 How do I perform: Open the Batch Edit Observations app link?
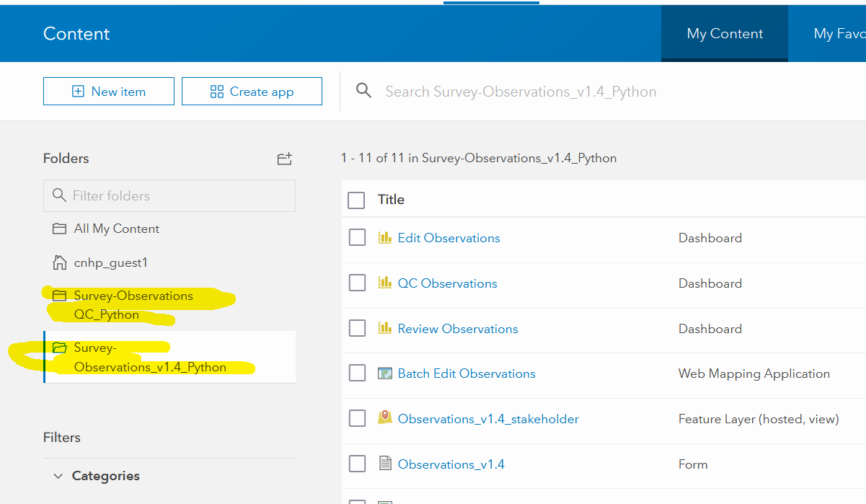click(467, 373)
